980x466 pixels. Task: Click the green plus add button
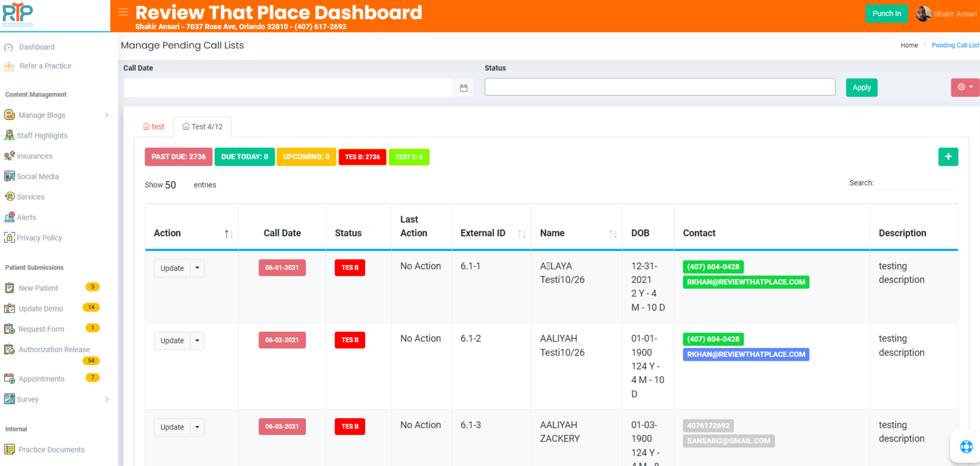tap(948, 157)
